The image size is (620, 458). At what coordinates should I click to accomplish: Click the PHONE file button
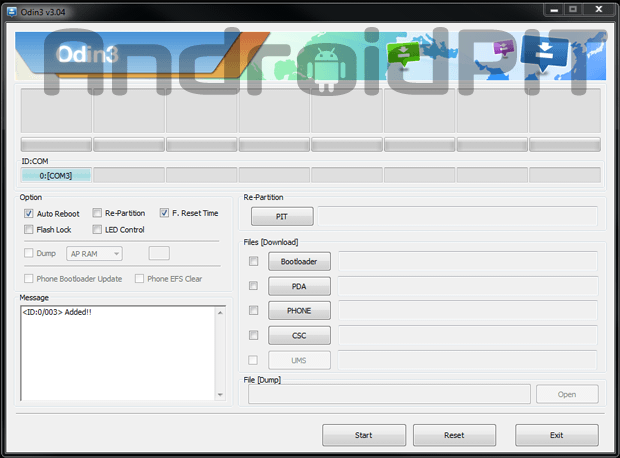pyautogui.click(x=299, y=311)
